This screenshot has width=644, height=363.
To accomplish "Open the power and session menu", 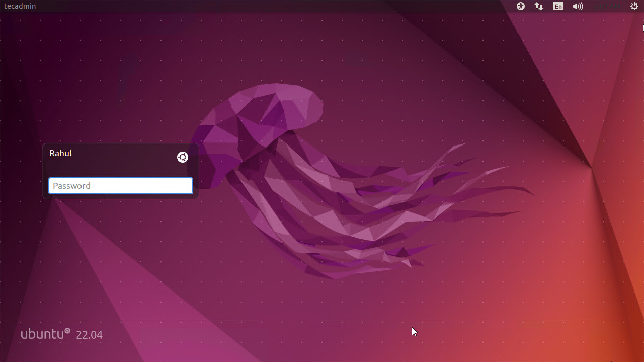I will 634,6.
